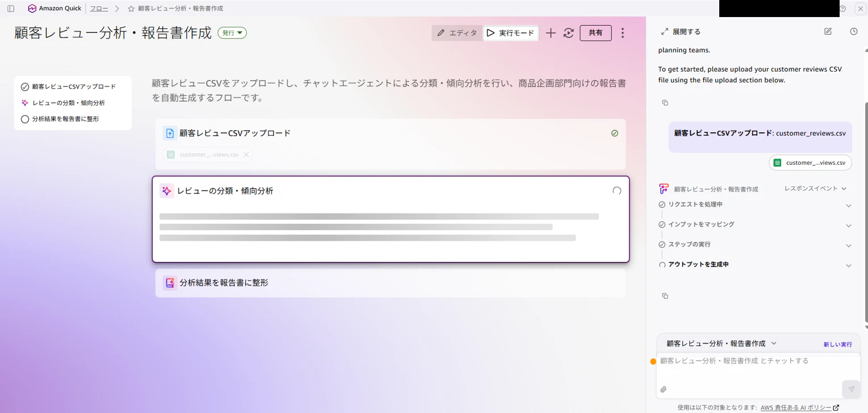Viewport: 868px width, 413px height.
Task: Click the upload icon on 顧客レビューCSVアップロード card
Action: [x=170, y=134]
